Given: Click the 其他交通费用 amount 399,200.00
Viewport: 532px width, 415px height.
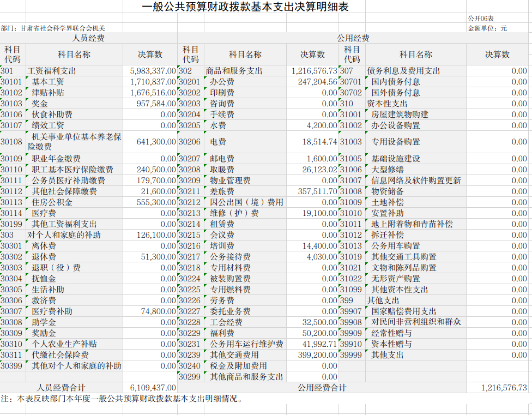Looking at the screenshot, I should (318, 355).
